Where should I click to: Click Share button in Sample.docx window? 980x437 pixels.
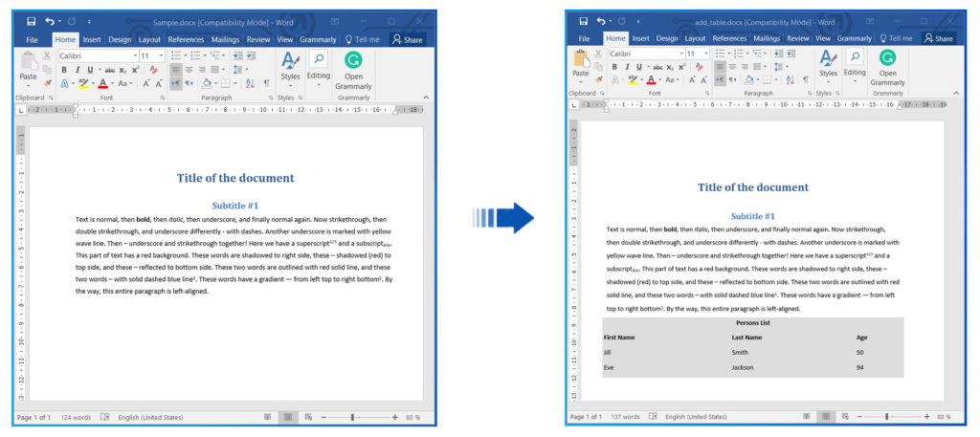coord(408,39)
